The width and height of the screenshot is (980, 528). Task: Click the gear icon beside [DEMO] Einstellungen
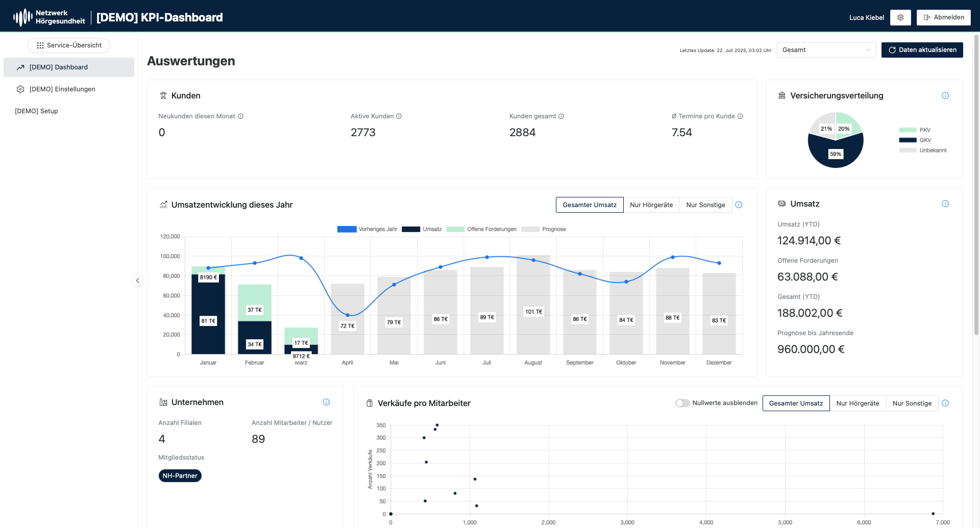(x=20, y=89)
